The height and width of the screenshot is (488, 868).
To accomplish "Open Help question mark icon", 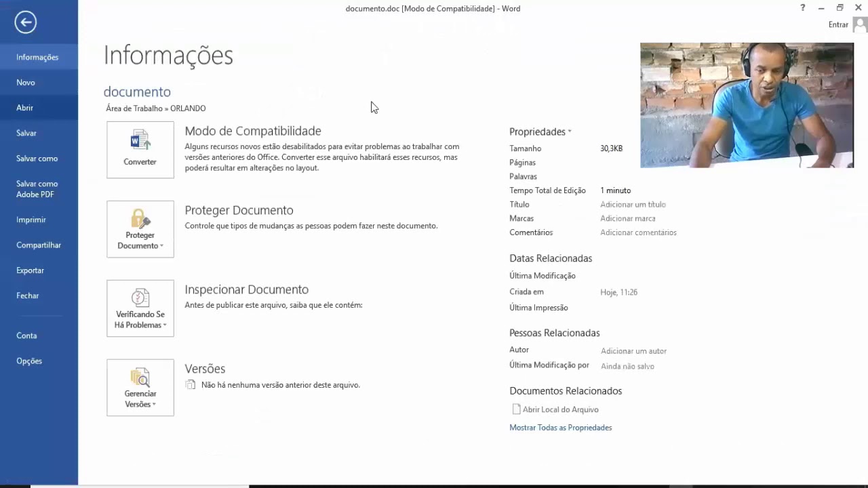I will [x=803, y=7].
